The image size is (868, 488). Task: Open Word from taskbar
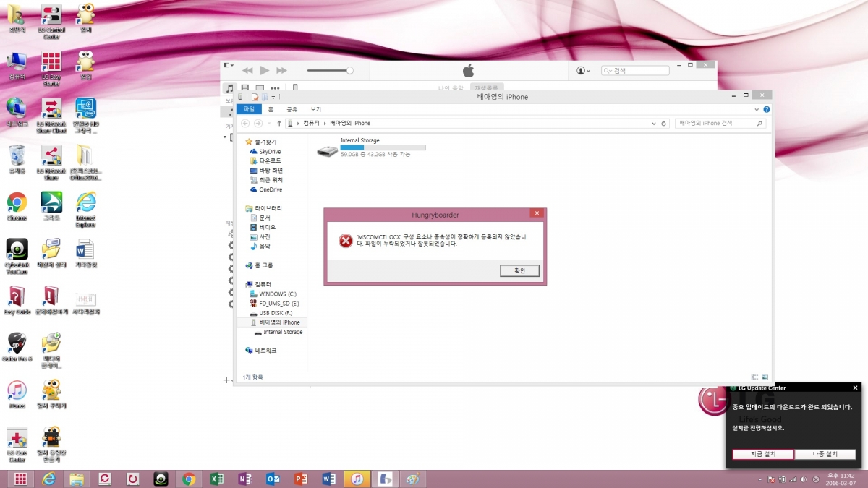(x=329, y=479)
